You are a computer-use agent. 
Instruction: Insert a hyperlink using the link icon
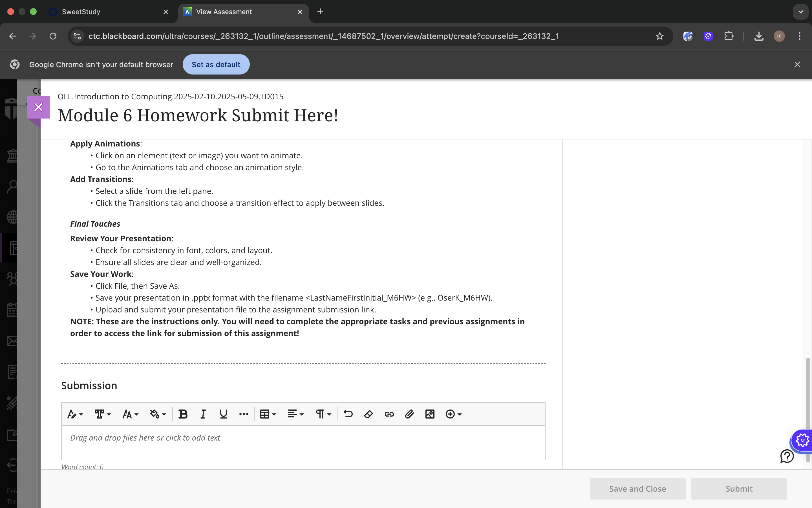[x=389, y=414]
